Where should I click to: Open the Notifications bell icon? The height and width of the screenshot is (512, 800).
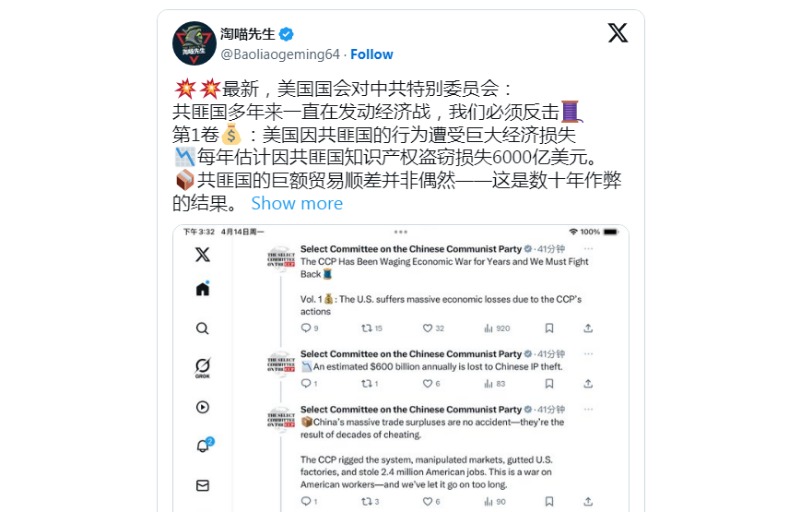click(x=204, y=445)
